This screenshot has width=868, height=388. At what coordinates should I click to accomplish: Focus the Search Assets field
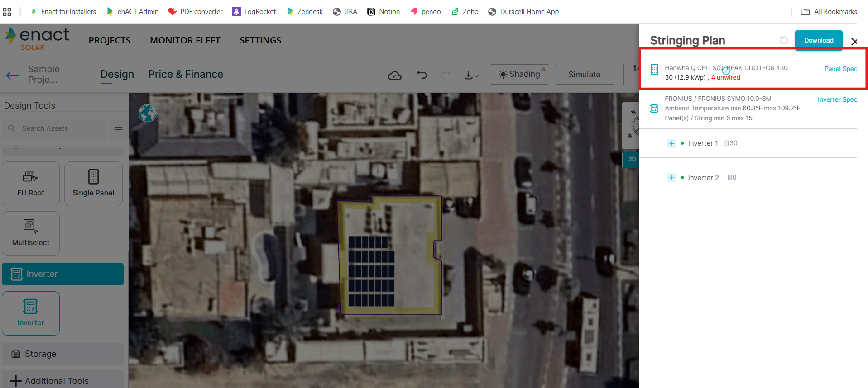click(54, 128)
